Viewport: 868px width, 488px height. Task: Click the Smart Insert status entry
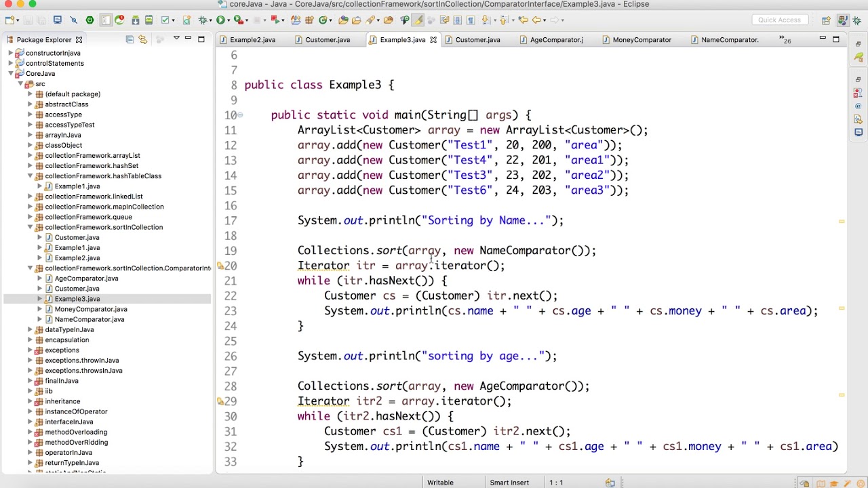509,483
